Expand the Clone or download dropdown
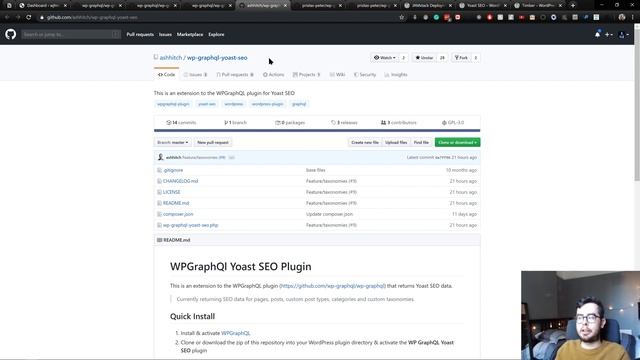Viewport: 640px width, 360px height. pyautogui.click(x=458, y=142)
